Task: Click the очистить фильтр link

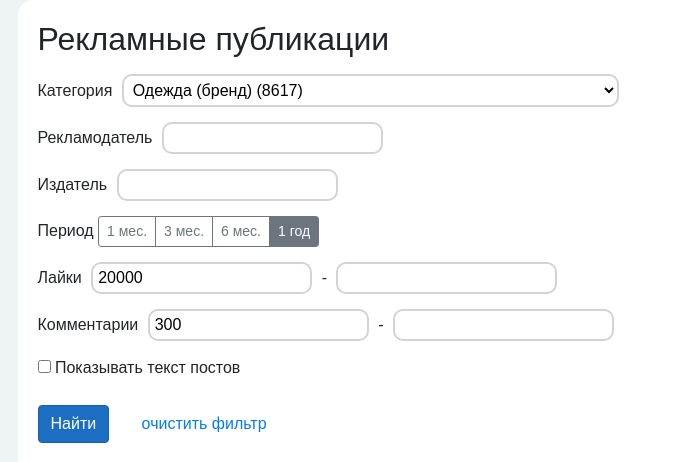Action: pos(204,423)
